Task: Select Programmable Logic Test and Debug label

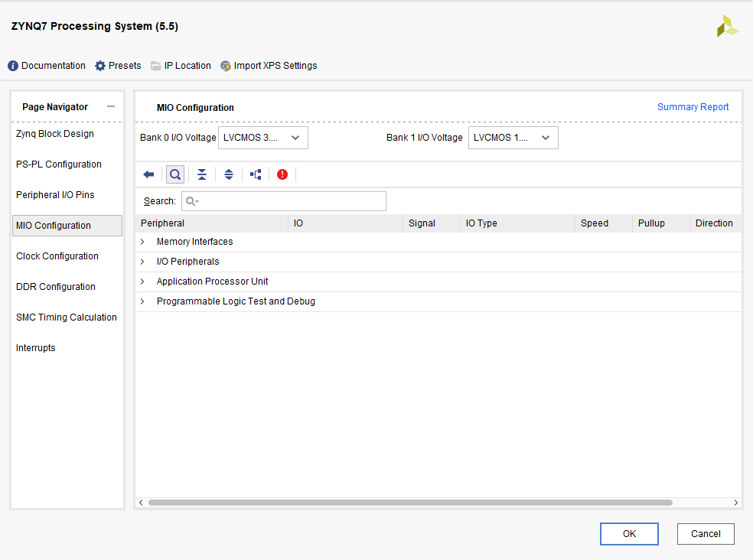Action: pos(236,301)
